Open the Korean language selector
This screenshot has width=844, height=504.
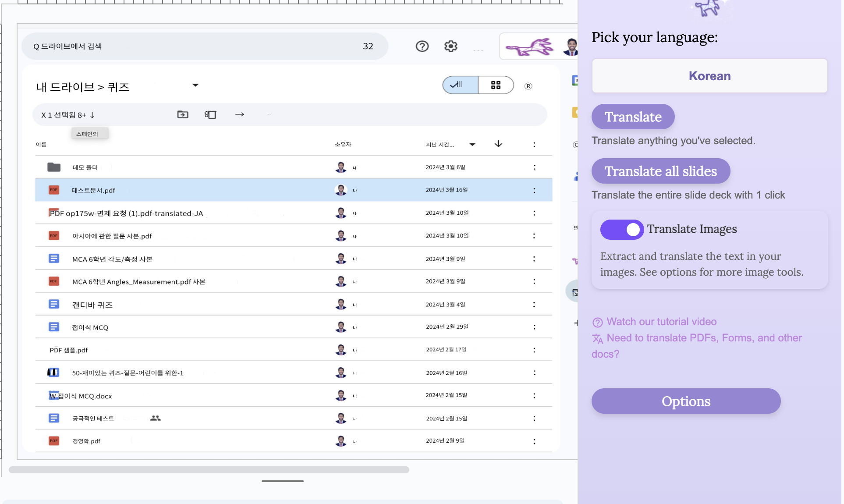pyautogui.click(x=709, y=76)
